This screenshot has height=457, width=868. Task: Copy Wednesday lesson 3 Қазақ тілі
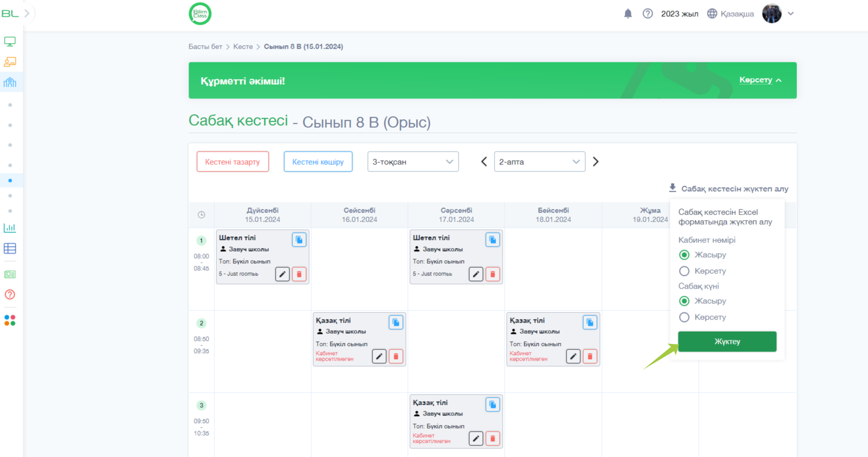coord(493,405)
